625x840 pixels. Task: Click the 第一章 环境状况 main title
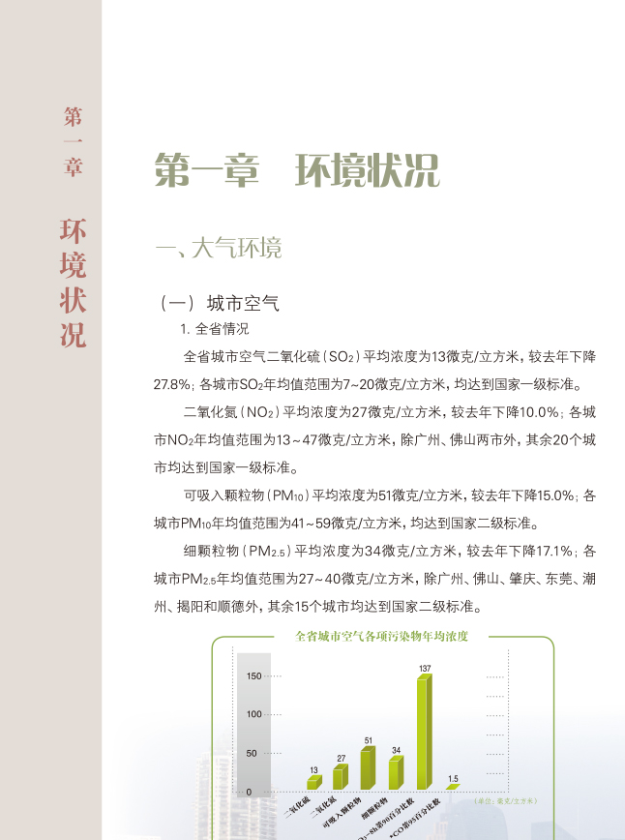pyautogui.click(x=297, y=170)
